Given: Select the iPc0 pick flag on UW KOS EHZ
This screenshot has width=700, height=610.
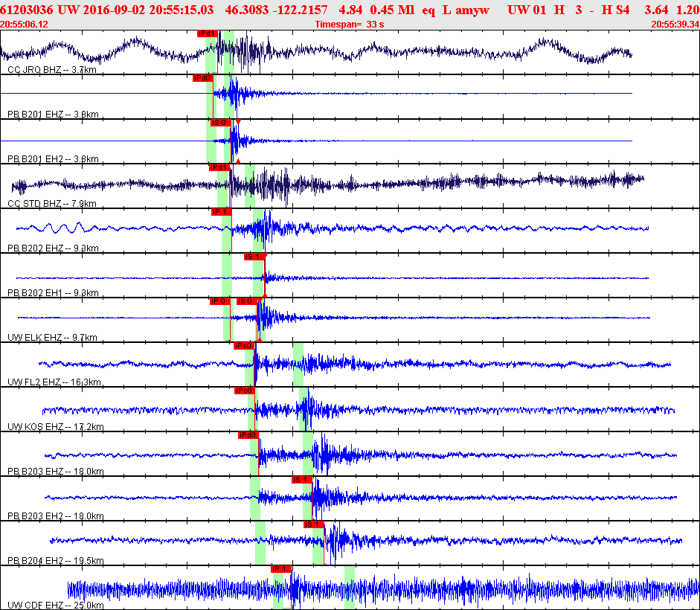Looking at the screenshot, I should [x=245, y=391].
